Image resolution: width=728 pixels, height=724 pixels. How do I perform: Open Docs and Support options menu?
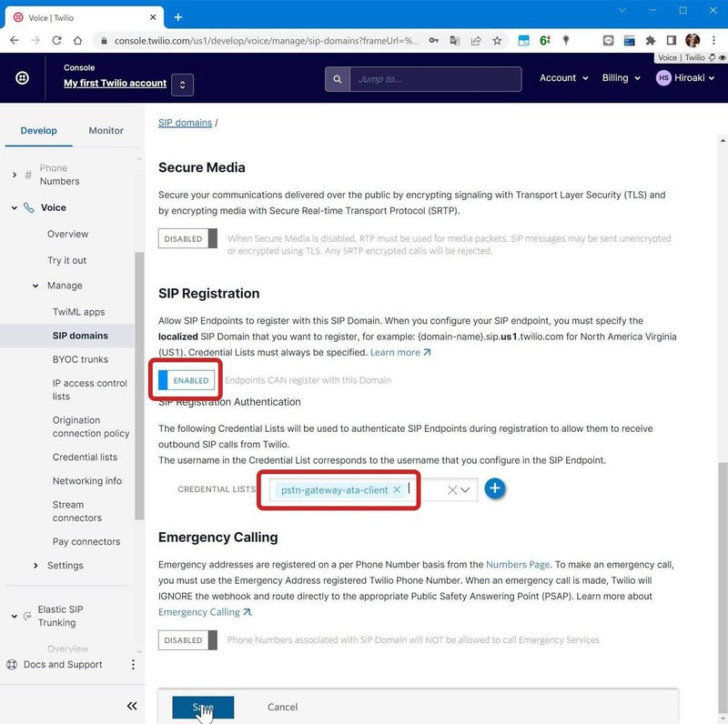(133, 665)
